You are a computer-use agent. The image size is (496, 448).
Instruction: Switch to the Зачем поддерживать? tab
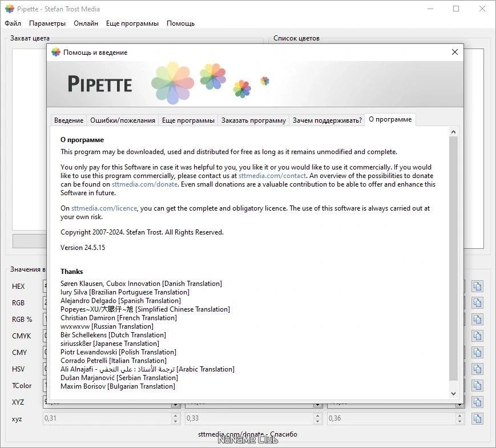tap(327, 120)
